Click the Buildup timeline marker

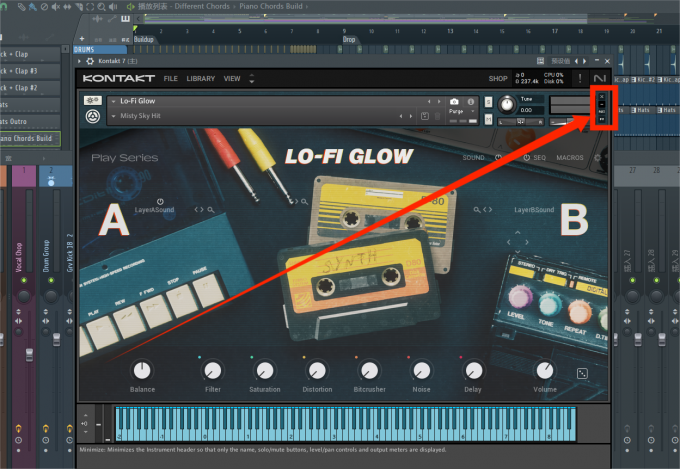(x=144, y=39)
